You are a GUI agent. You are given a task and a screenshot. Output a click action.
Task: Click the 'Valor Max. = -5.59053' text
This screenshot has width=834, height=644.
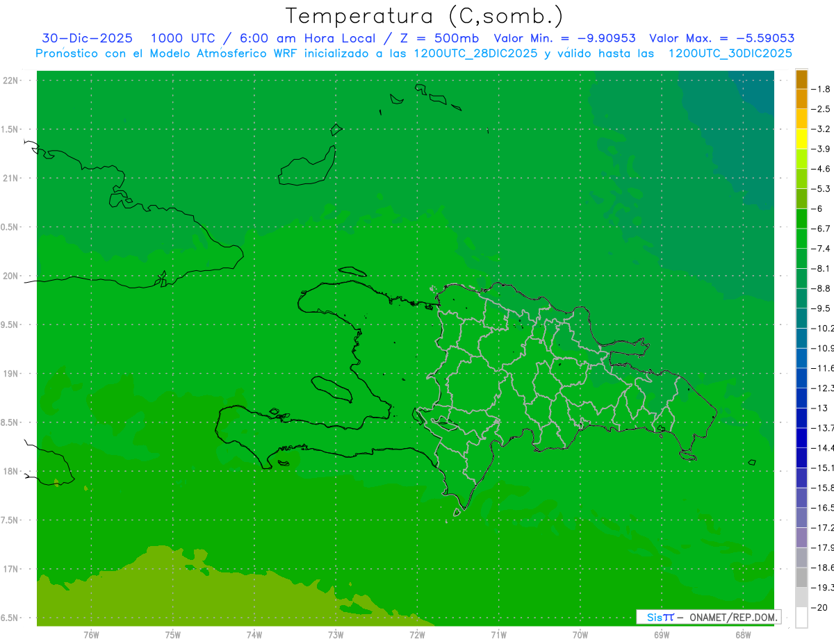tap(721, 38)
